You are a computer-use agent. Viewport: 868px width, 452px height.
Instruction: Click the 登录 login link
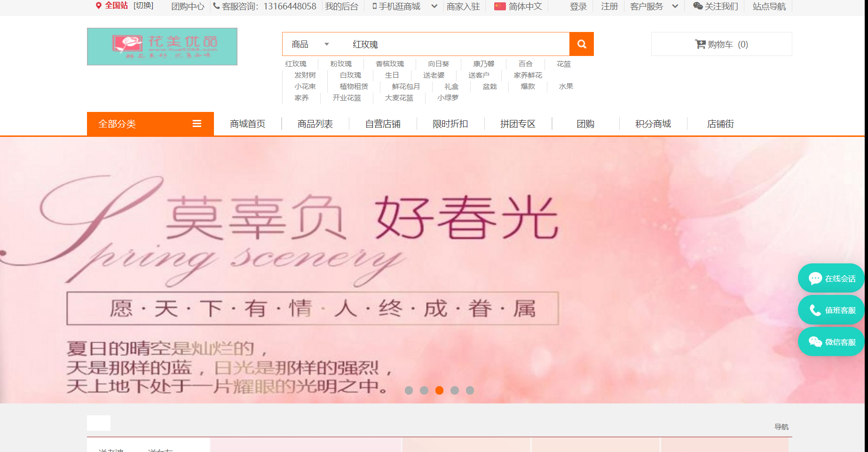click(578, 6)
